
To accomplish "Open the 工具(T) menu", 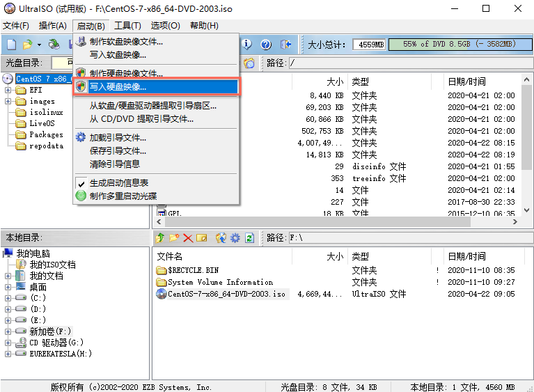I will coord(127,26).
